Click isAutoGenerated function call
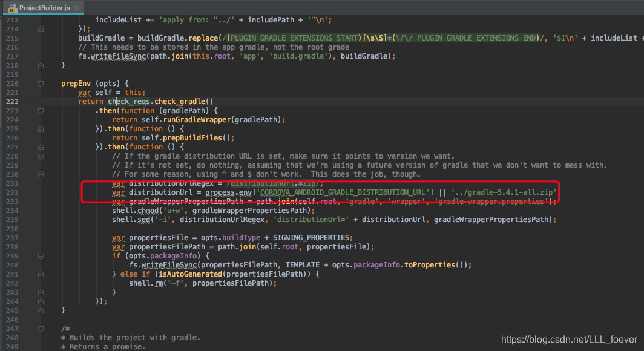 pyautogui.click(x=191, y=274)
